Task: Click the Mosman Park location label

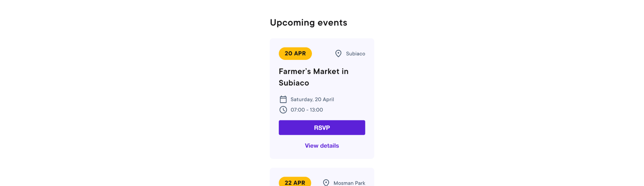Action: pyautogui.click(x=349, y=183)
